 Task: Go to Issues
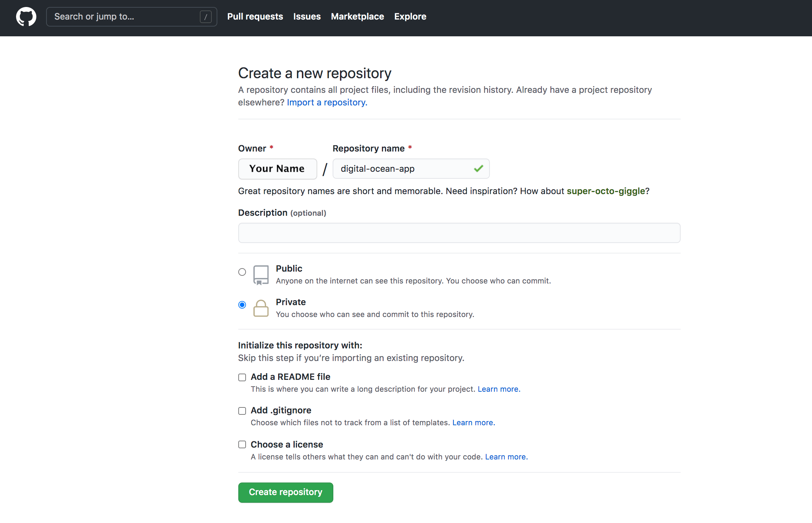click(307, 16)
